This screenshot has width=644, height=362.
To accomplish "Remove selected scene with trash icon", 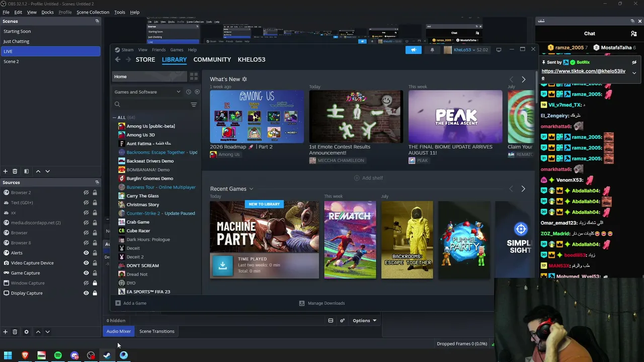I will point(15,171).
